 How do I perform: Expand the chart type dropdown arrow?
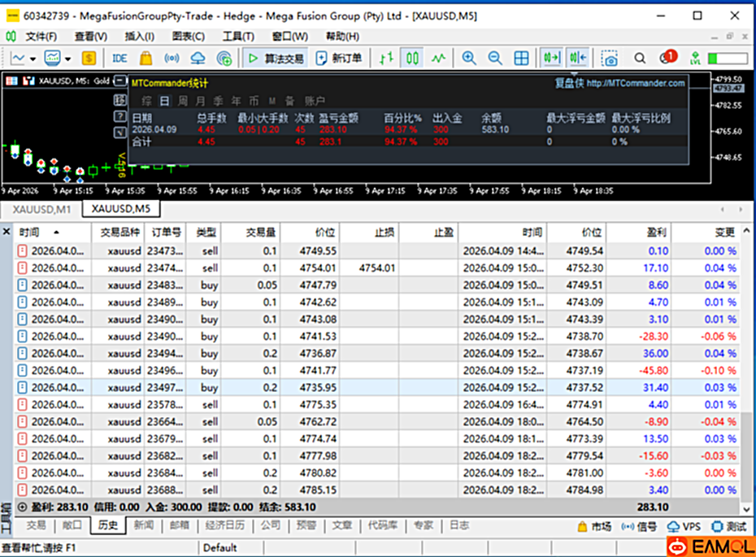tap(33, 59)
